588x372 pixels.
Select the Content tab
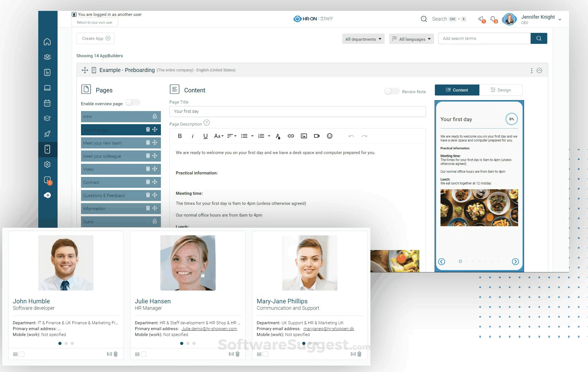(x=457, y=90)
